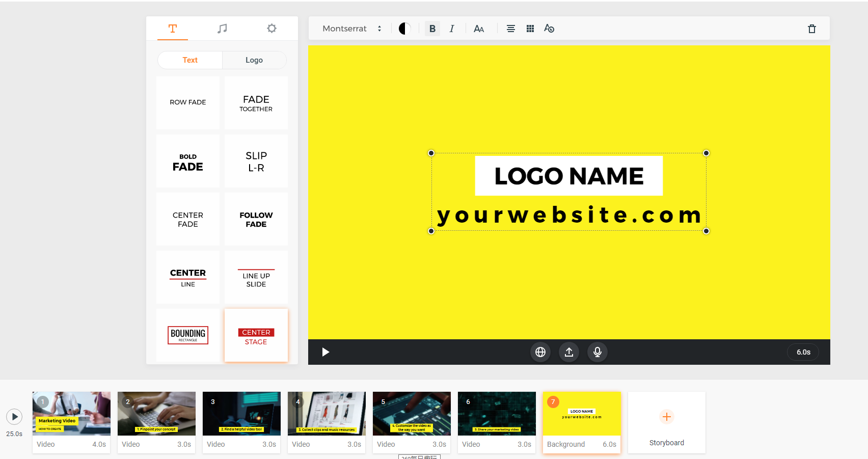The width and height of the screenshot is (868, 459).
Task: Select scene 7 Background thumbnail
Action: (582, 414)
